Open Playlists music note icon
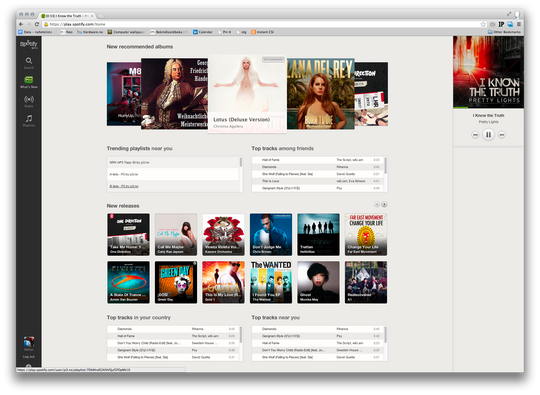The width and height of the screenshot is (540, 395). coord(29,119)
